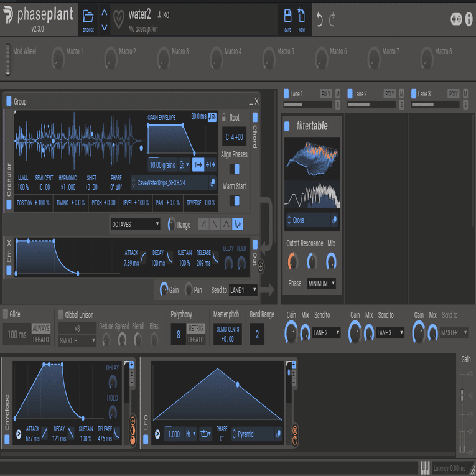
Task: Choose ramp-down shape for Range
Action: click(x=215, y=225)
